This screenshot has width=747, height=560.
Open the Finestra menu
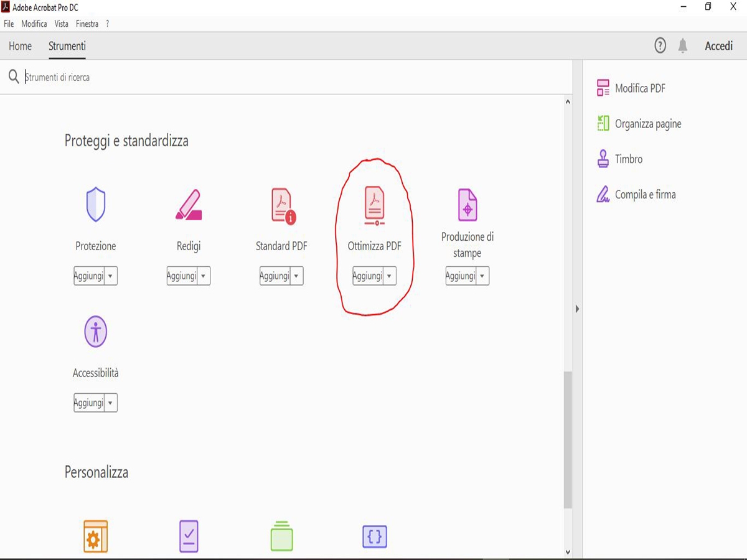tap(87, 24)
